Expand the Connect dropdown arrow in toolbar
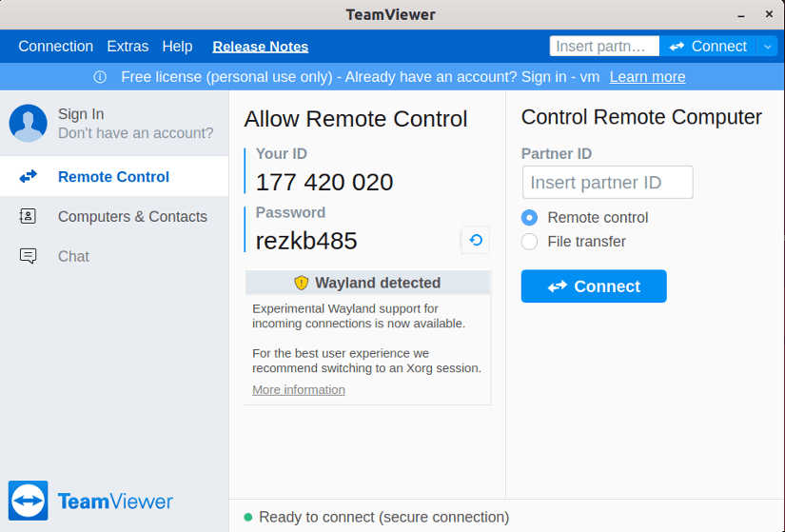Screen dimensions: 785x532 tap(768, 47)
